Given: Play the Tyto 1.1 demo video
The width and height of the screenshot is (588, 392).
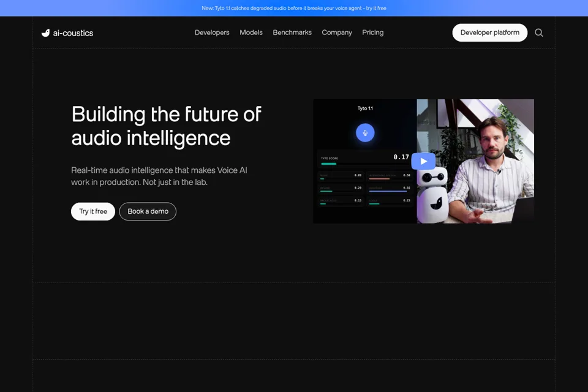Looking at the screenshot, I should point(423,161).
